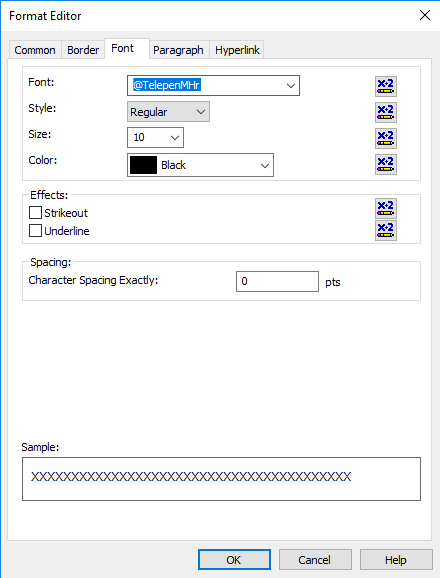440x578 pixels.
Task: Open the Style dropdown showing Regular
Action: pyautogui.click(x=168, y=112)
